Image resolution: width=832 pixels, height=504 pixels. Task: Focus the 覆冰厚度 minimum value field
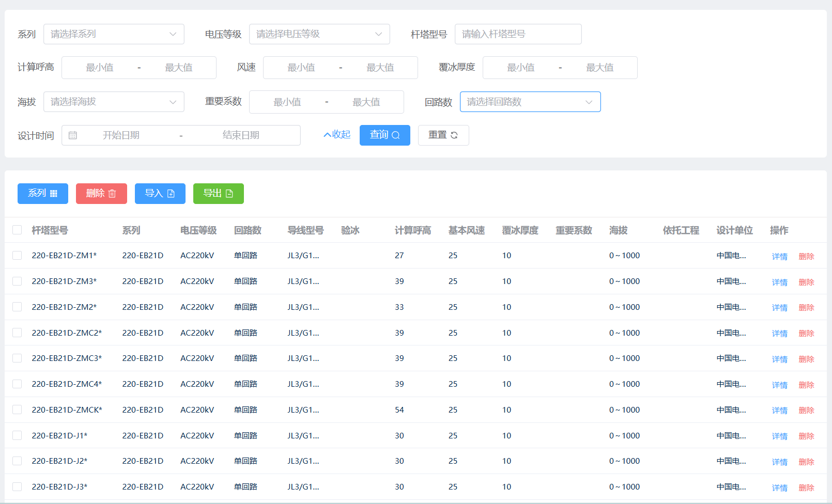pyautogui.click(x=521, y=68)
